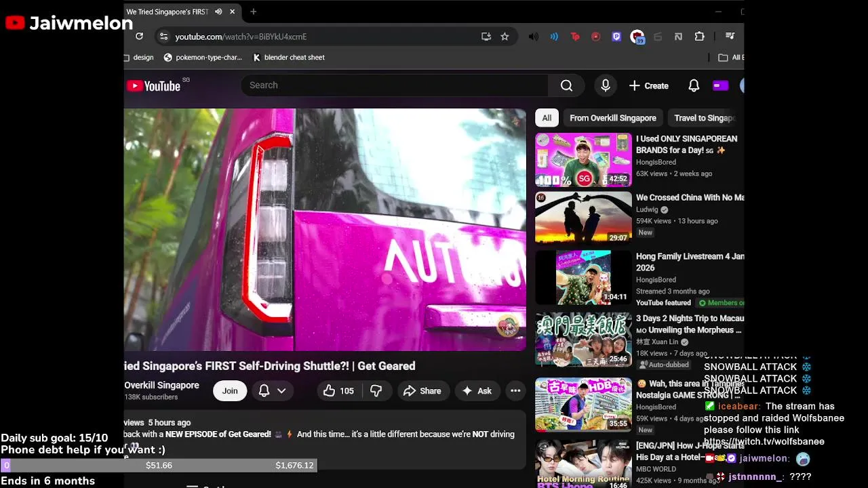Open the All Bookmarks folder

(731, 58)
